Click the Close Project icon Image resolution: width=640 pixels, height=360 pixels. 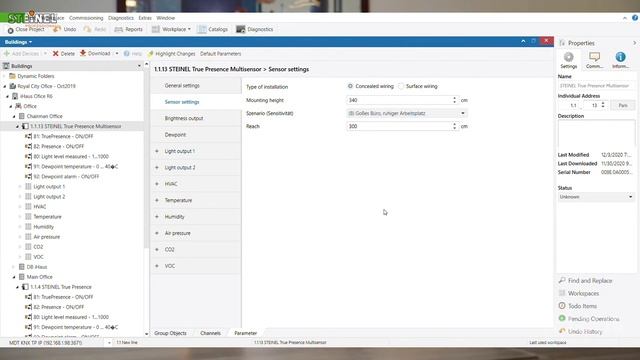click(x=11, y=30)
